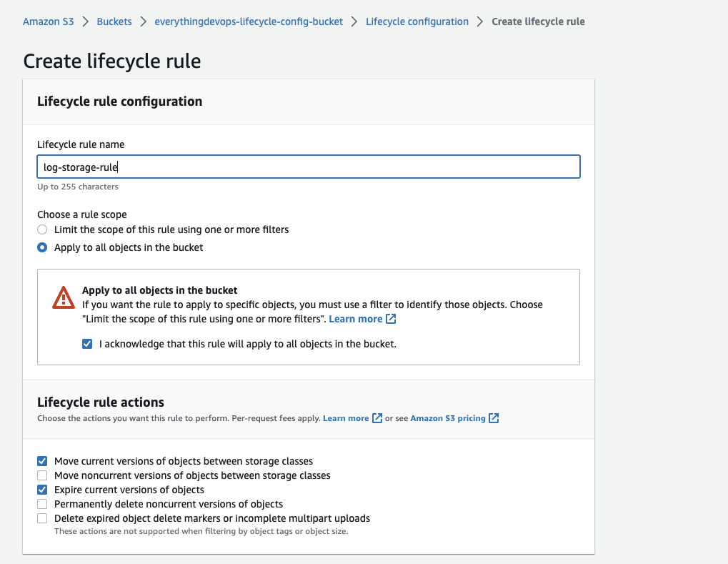Screen dimensions: 728x564
Task: Click the warning triangle icon
Action: click(x=64, y=297)
